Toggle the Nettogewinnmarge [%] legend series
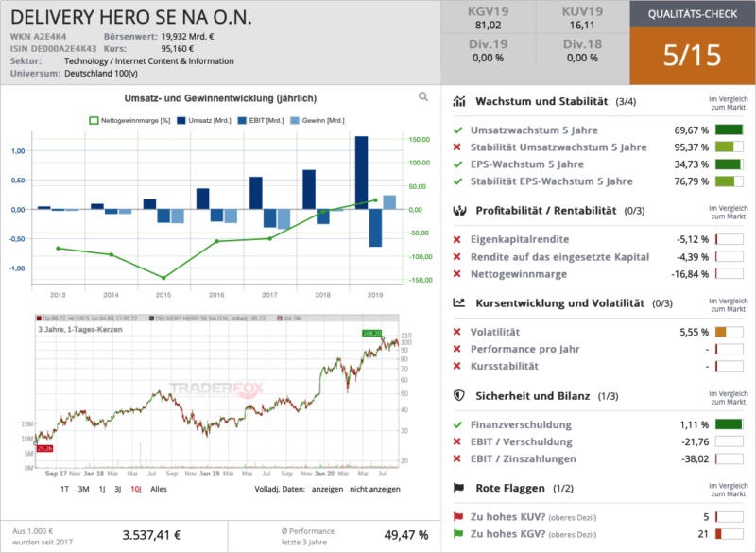 (x=129, y=121)
